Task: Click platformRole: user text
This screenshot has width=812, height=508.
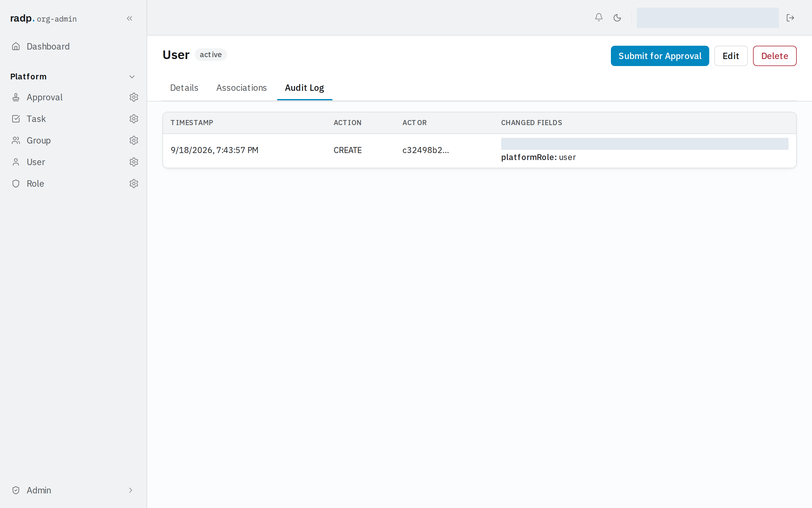Action: tap(538, 157)
